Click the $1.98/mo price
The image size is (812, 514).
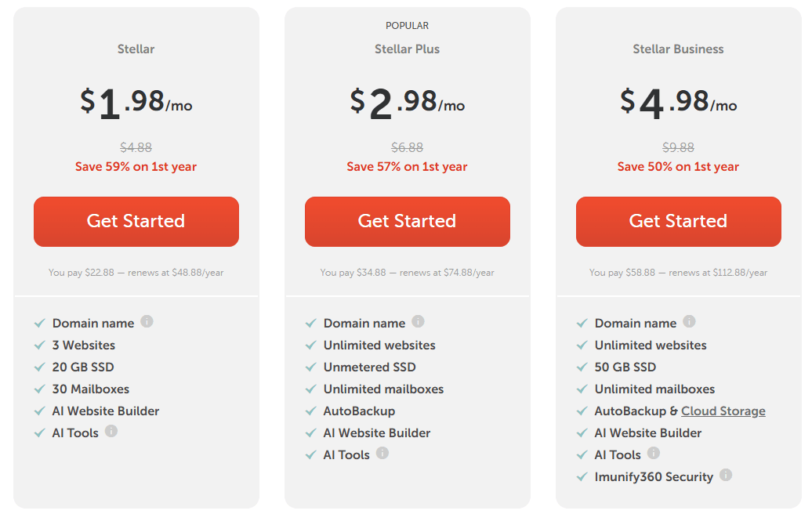point(136,103)
